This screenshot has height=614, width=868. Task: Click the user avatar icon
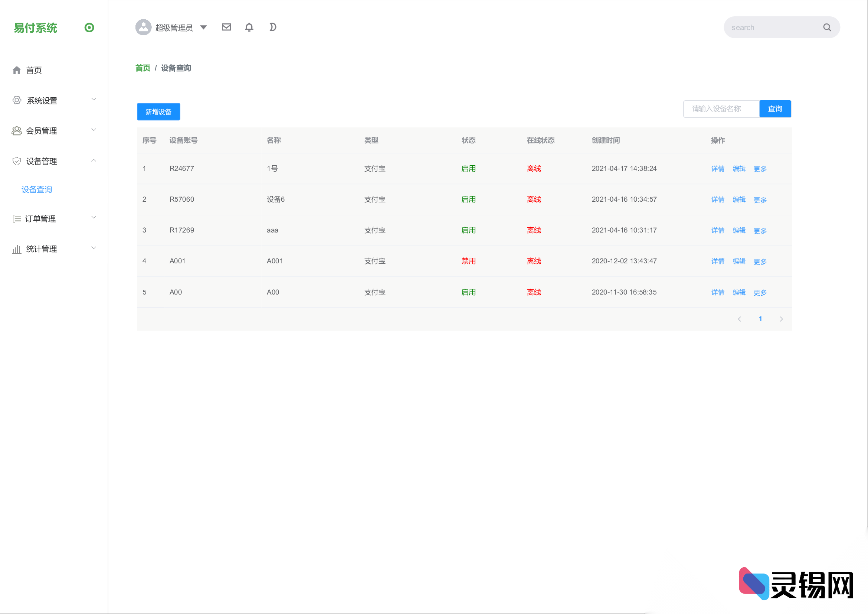tap(143, 27)
